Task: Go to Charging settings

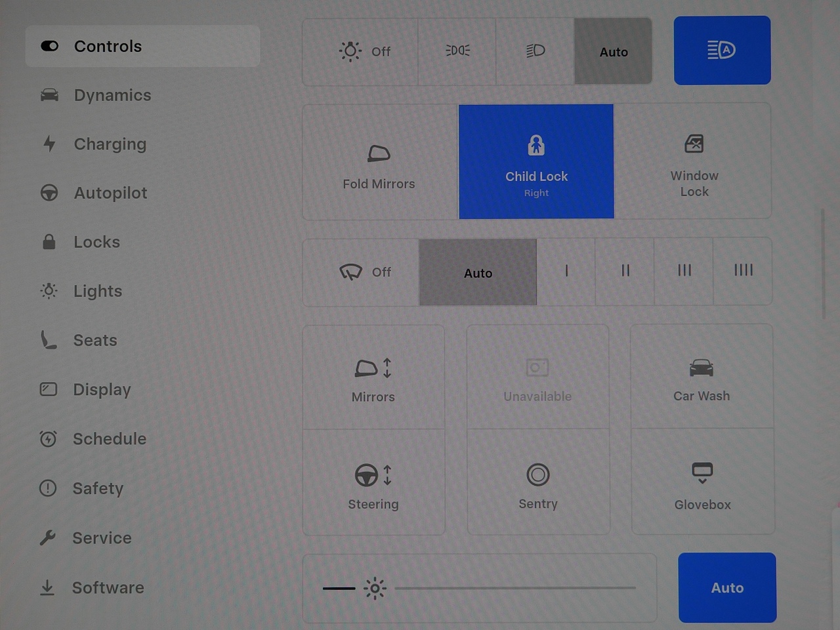Action: coord(110,144)
